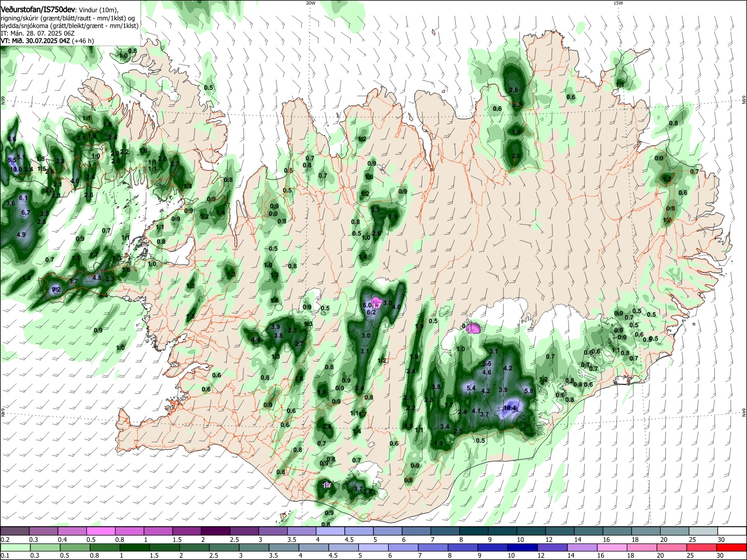This screenshot has height=560, width=747.
Task: Click the 0.1 label on the rain scale
Action: click(x=5, y=555)
